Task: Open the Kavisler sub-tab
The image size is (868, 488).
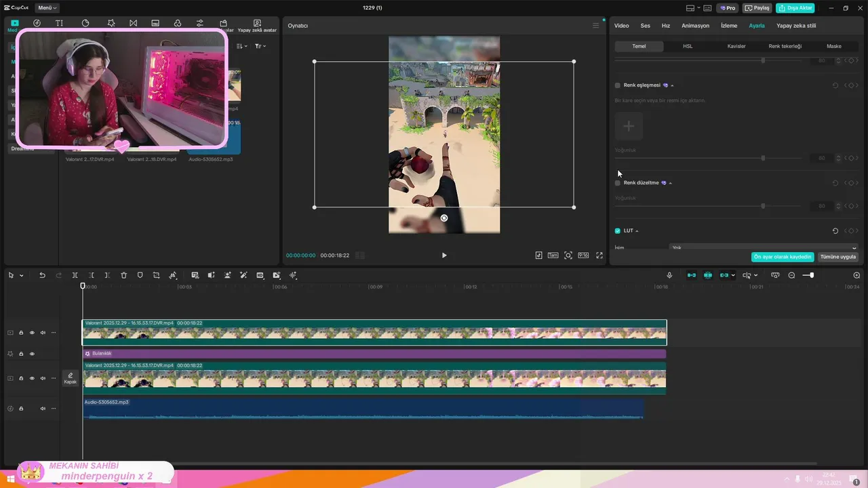Action: pos(736,46)
